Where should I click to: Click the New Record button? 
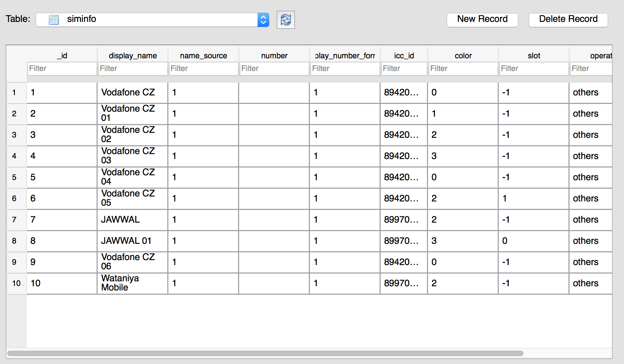pos(482,20)
